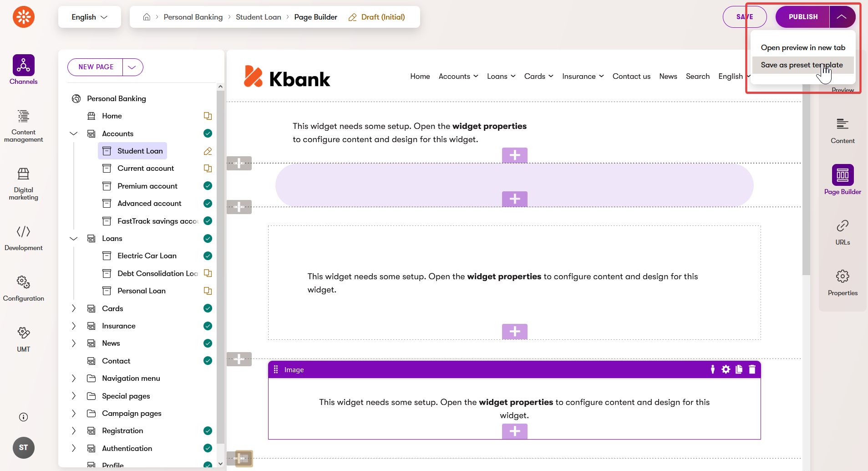Open the Channels application
The image size is (868, 471).
[23, 70]
